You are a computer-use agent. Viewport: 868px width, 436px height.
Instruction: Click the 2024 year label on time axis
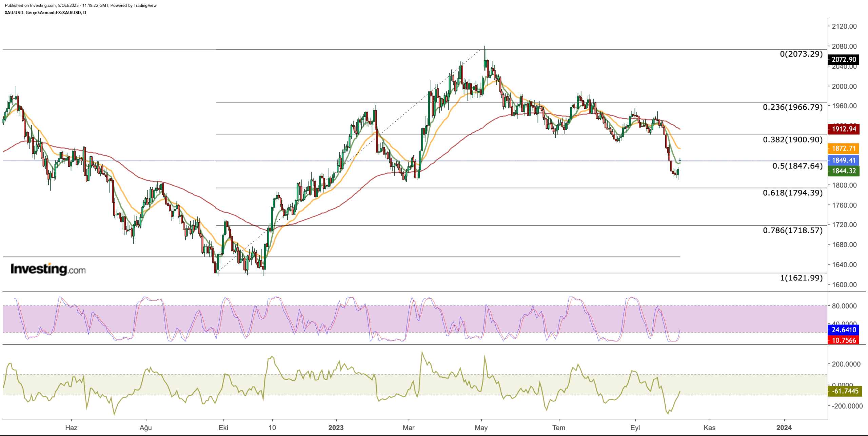click(784, 428)
